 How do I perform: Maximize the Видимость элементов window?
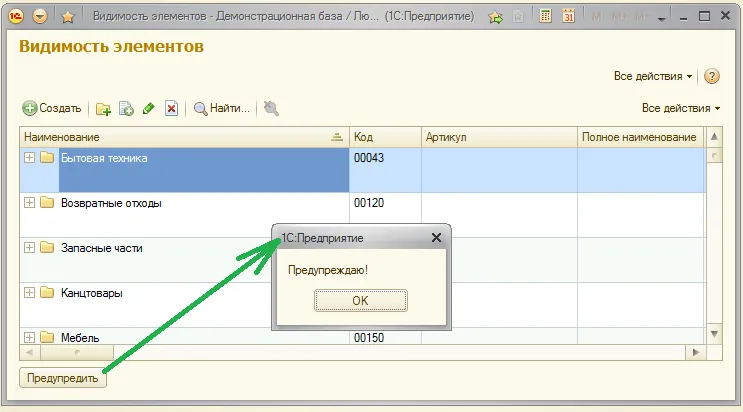[704, 17]
